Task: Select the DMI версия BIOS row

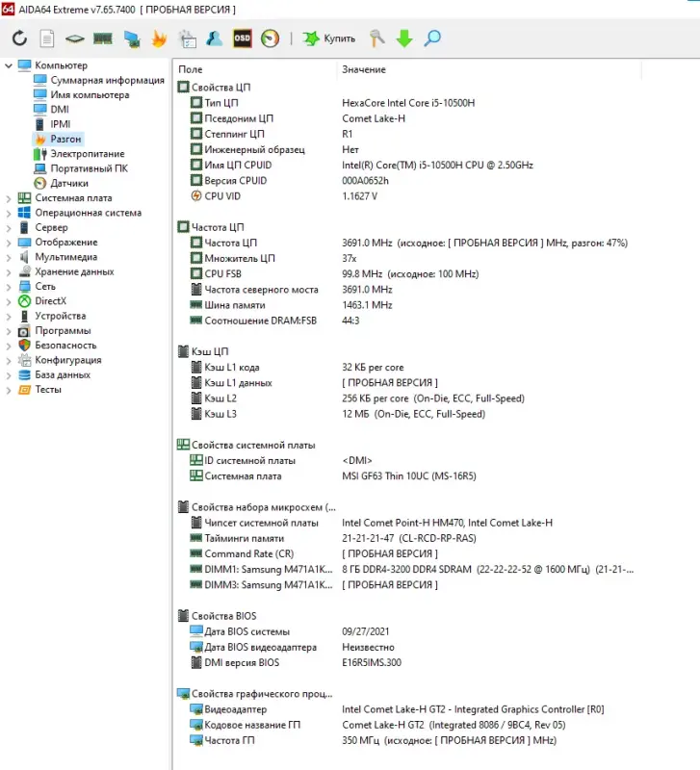Action: click(407, 663)
